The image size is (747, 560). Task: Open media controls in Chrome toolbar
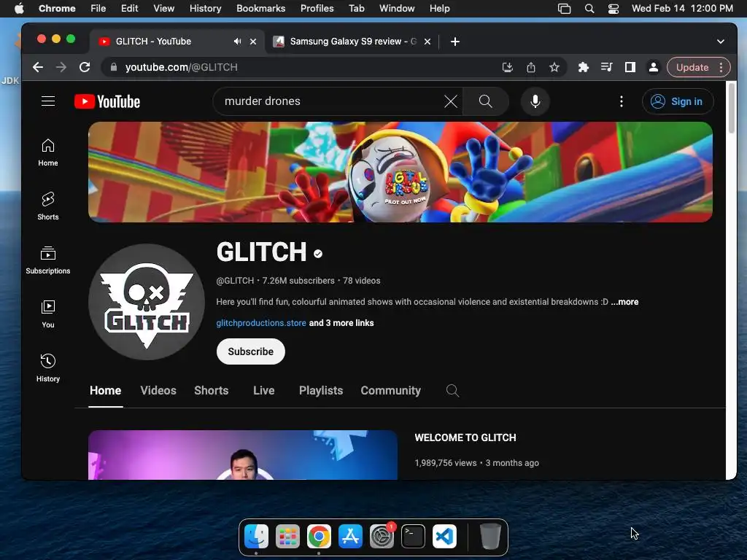(606, 68)
